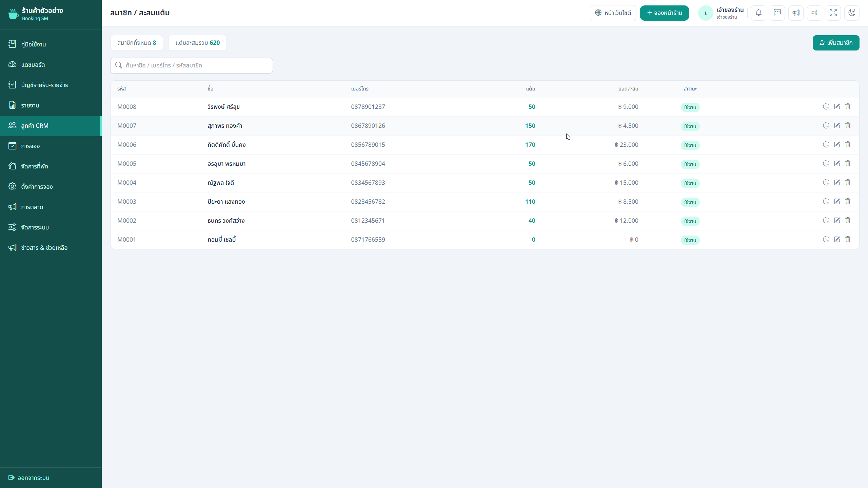Select ลูกค้า CRM sidebar item

pos(51,126)
